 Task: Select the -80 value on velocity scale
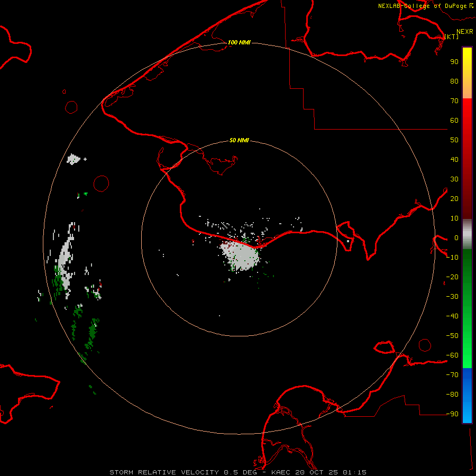click(x=452, y=395)
